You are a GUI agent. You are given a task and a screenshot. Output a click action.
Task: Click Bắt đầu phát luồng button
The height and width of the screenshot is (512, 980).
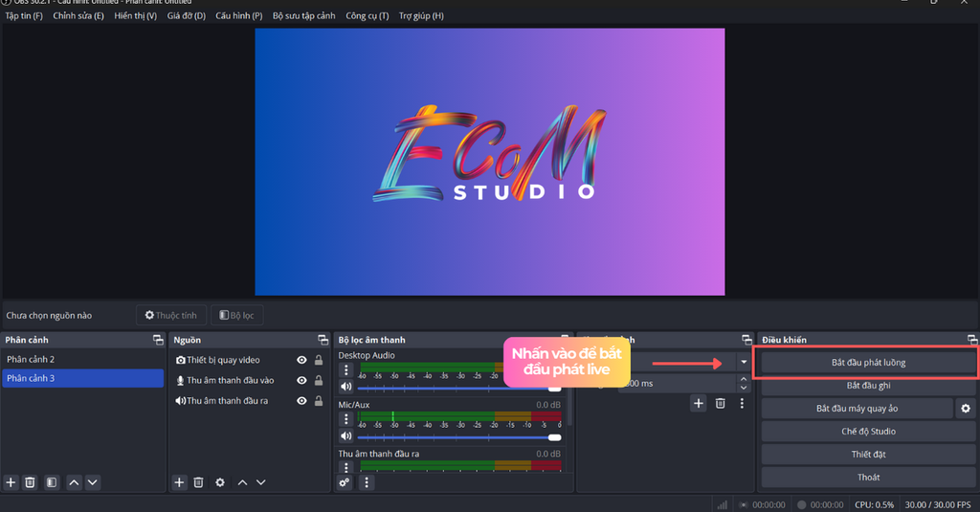[x=868, y=363]
